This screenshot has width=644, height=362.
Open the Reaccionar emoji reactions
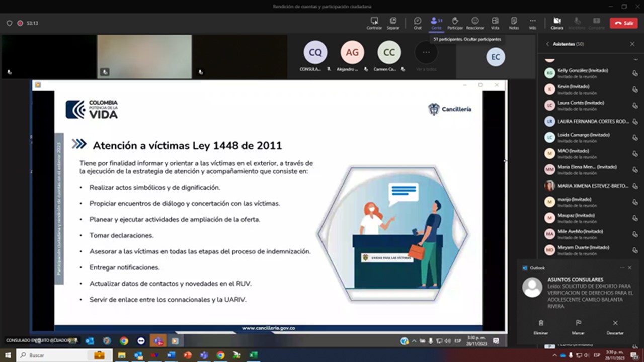[475, 23]
